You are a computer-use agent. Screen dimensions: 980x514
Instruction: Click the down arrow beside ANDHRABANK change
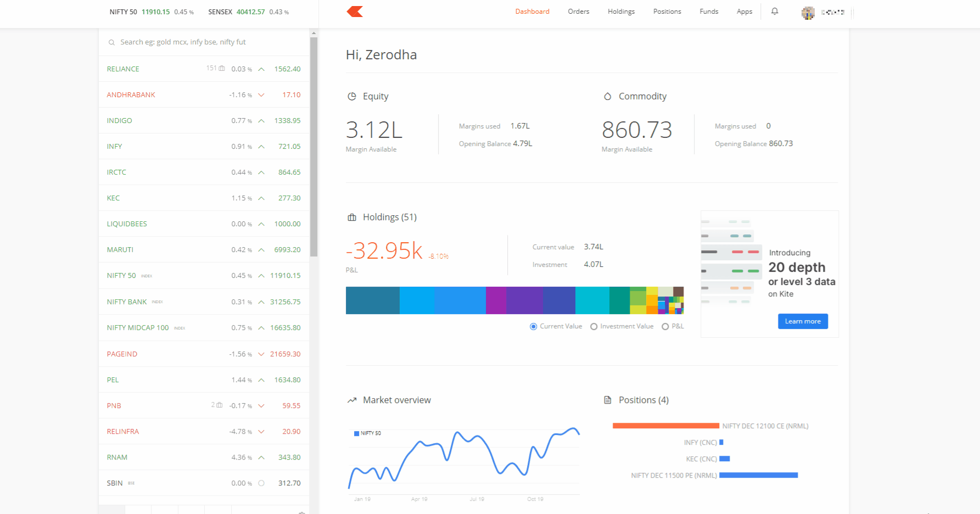(x=261, y=95)
